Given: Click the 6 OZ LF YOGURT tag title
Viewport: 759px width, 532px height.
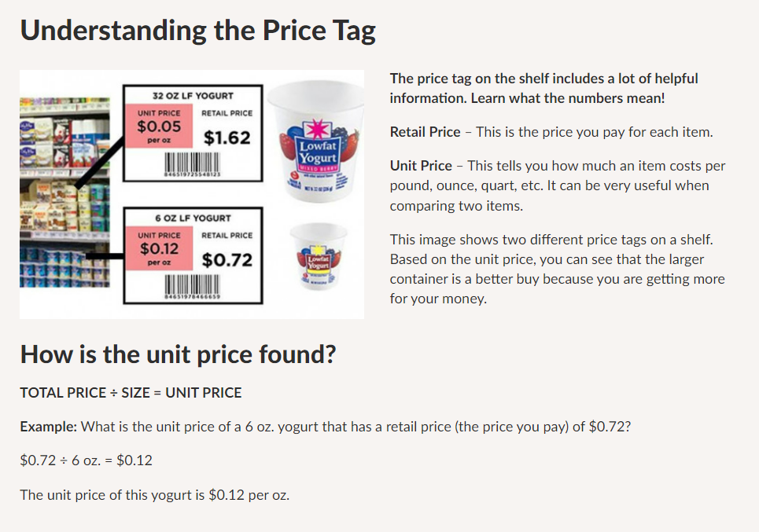Looking at the screenshot, I should tap(193, 218).
